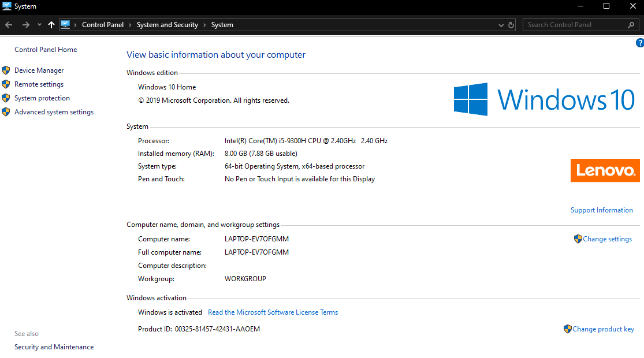Image resolution: width=644 pixels, height=358 pixels.
Task: Select the System breadcrumb
Action: click(x=222, y=25)
